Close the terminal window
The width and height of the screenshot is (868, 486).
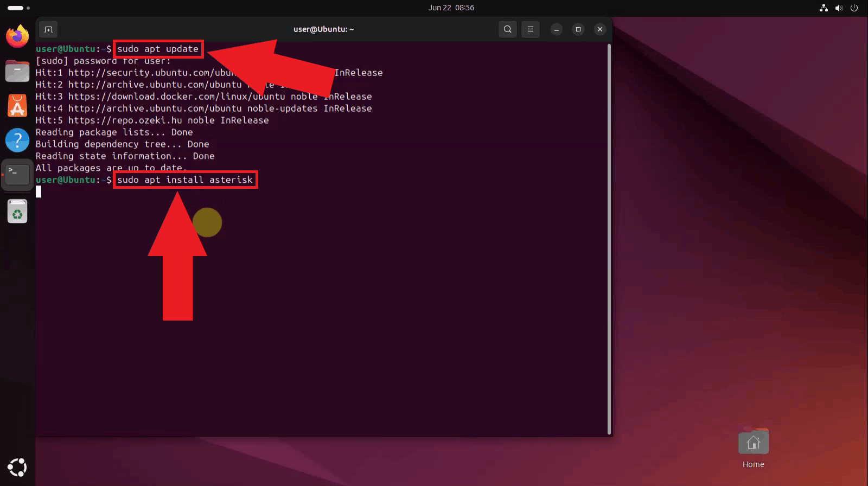(x=600, y=29)
